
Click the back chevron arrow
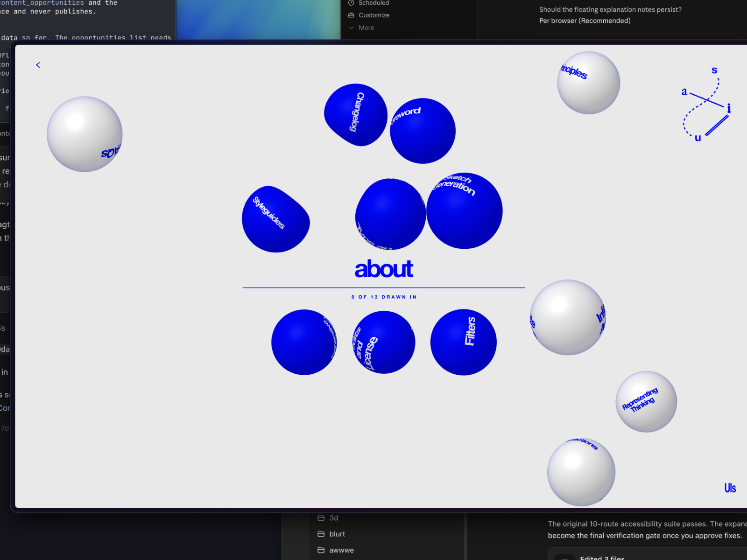tap(38, 65)
